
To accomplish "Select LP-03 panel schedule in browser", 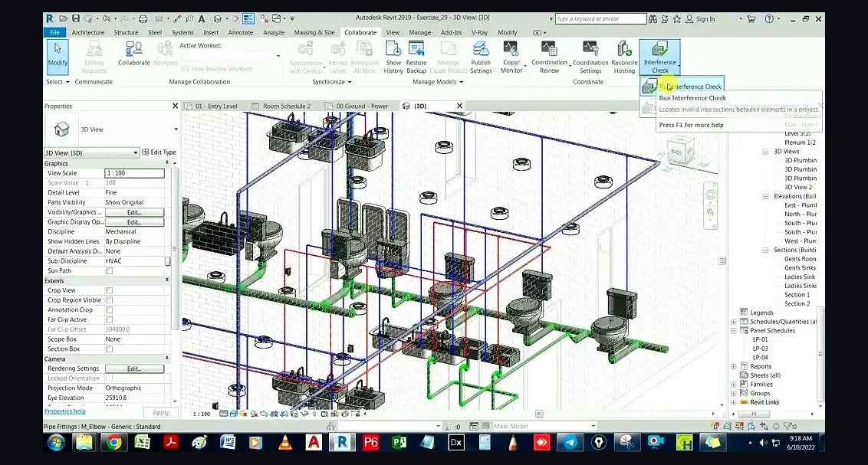I will (x=760, y=349).
